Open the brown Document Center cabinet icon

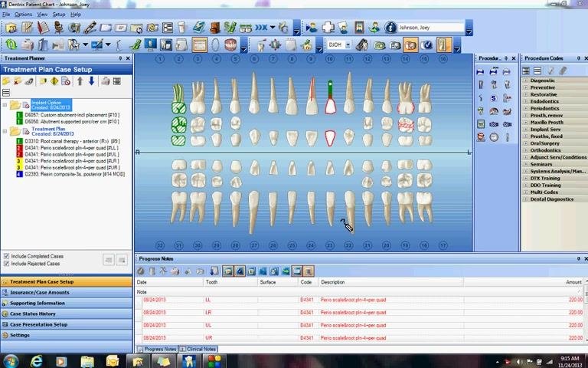(x=214, y=28)
